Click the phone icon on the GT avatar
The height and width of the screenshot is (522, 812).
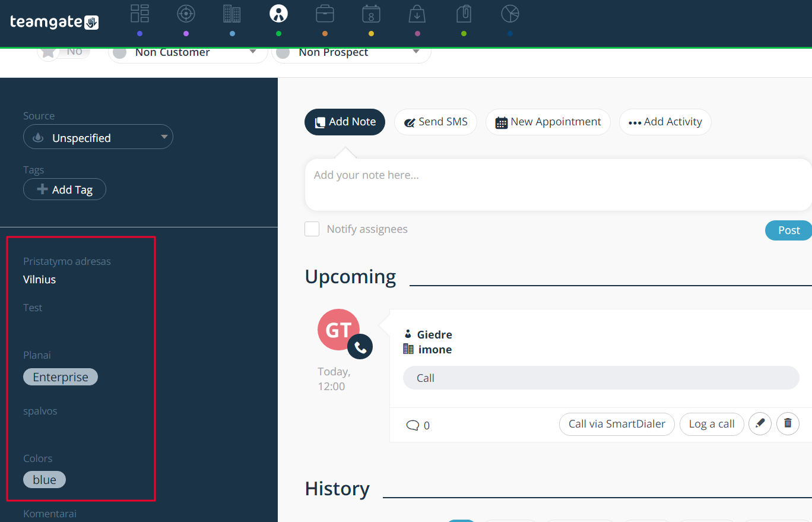pos(360,347)
